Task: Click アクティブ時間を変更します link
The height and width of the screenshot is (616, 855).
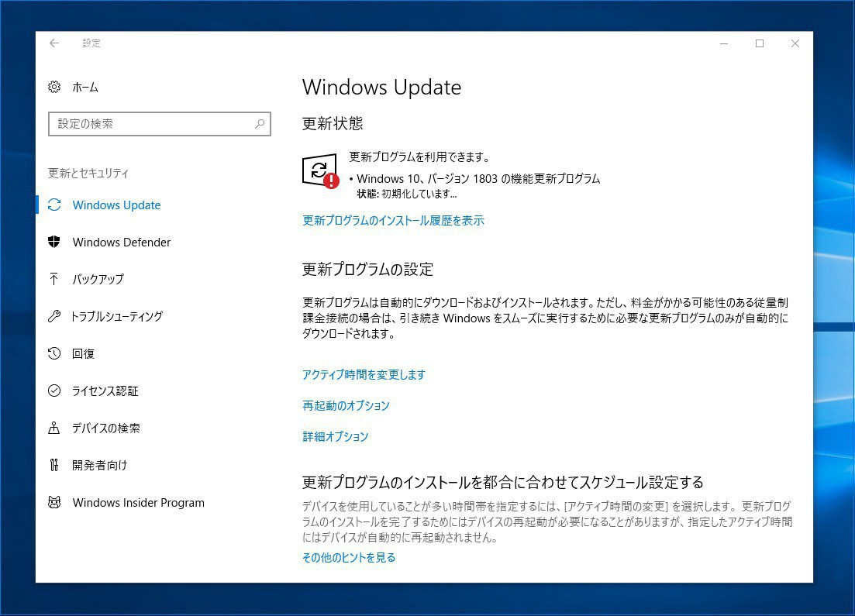Action: point(364,374)
